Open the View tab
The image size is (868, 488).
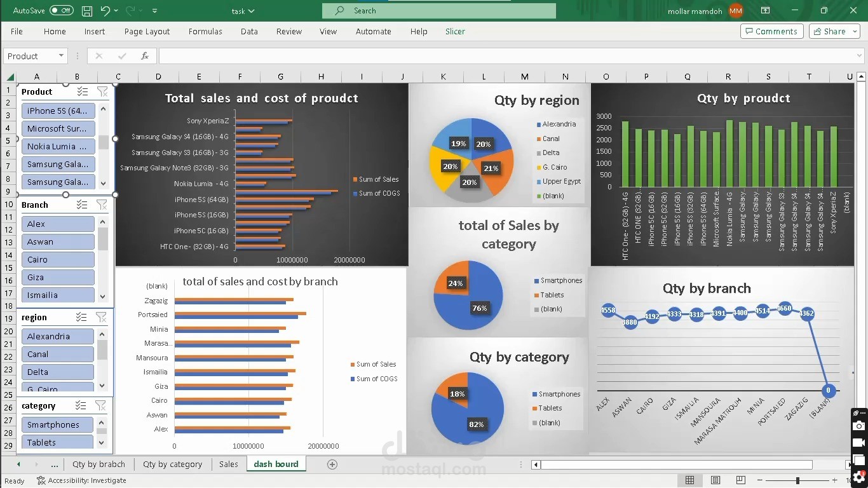pyautogui.click(x=328, y=31)
